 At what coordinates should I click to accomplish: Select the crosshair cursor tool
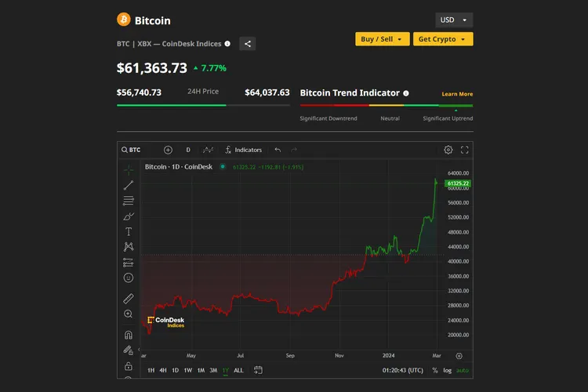pos(129,170)
